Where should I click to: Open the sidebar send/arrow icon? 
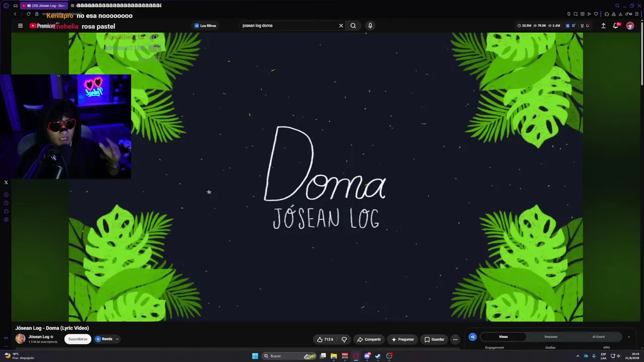point(6,211)
